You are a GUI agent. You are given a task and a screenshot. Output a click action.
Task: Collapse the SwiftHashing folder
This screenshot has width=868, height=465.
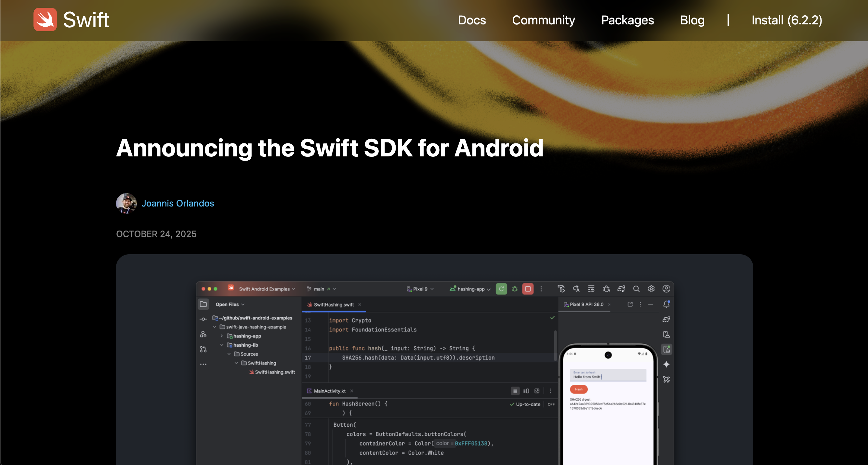236,363
